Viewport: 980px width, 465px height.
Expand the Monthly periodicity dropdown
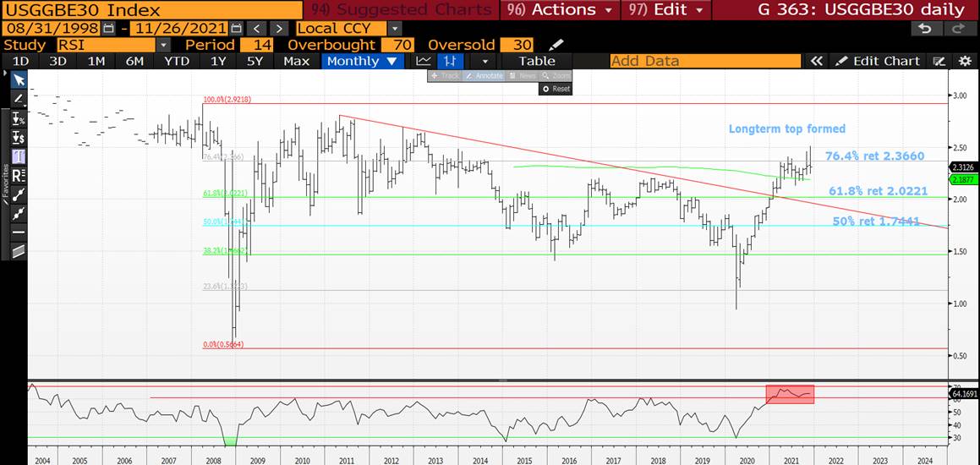tap(391, 61)
